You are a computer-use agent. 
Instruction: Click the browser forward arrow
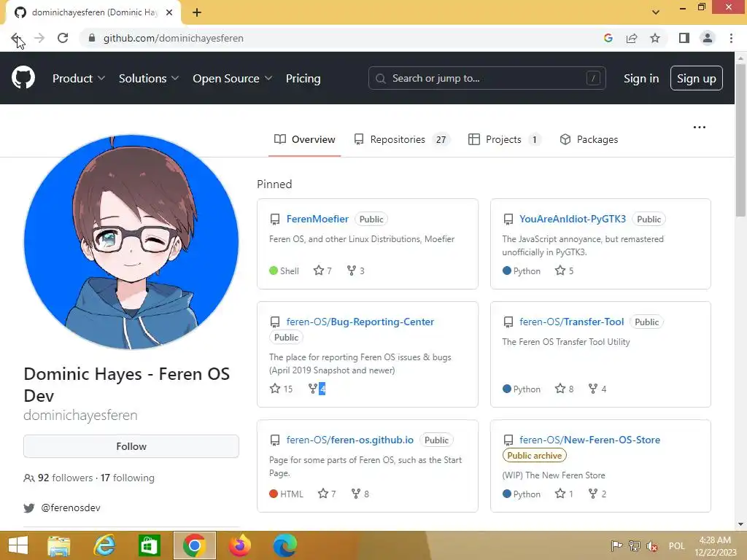39,38
